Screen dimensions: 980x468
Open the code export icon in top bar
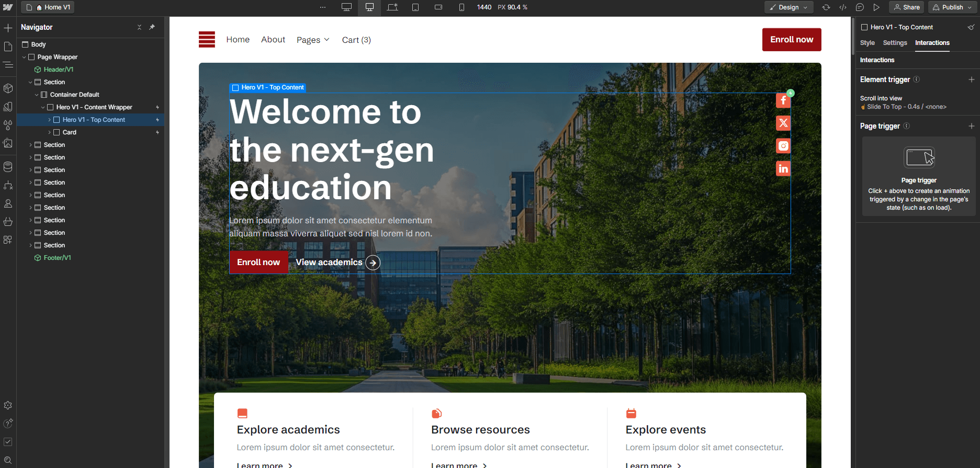843,7
